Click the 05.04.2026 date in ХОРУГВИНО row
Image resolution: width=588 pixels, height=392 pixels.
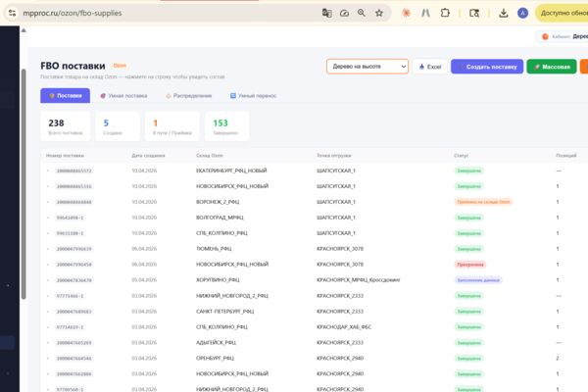point(144,280)
